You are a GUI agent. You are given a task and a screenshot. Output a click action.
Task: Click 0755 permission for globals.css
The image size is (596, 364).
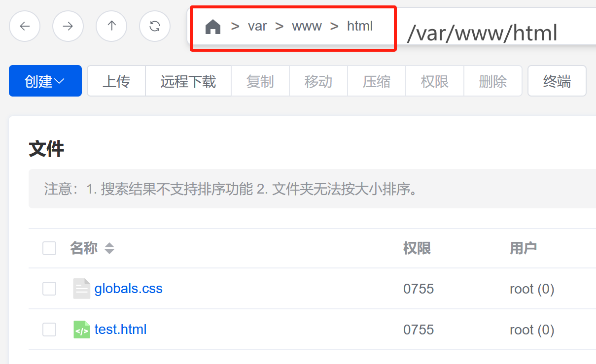(x=419, y=289)
